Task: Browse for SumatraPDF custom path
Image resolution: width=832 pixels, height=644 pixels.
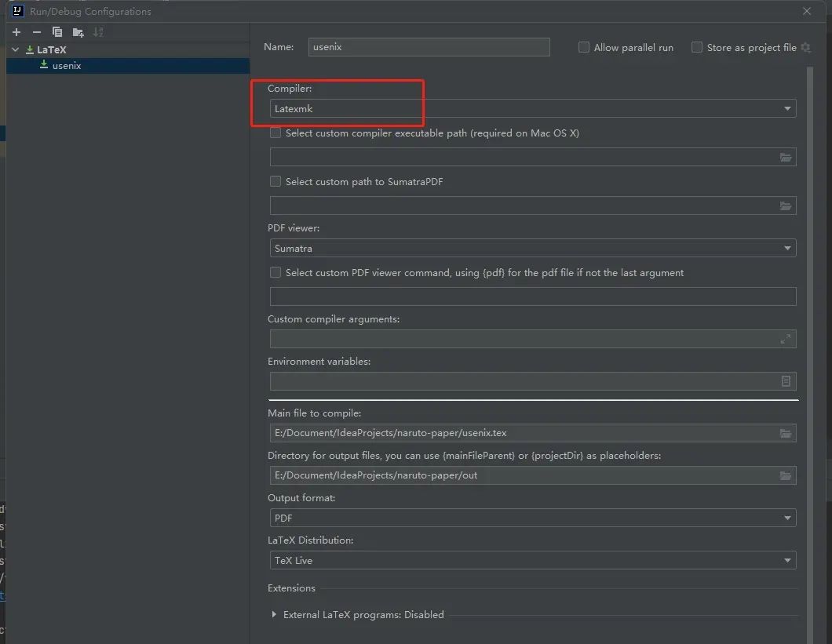Action: (786, 206)
